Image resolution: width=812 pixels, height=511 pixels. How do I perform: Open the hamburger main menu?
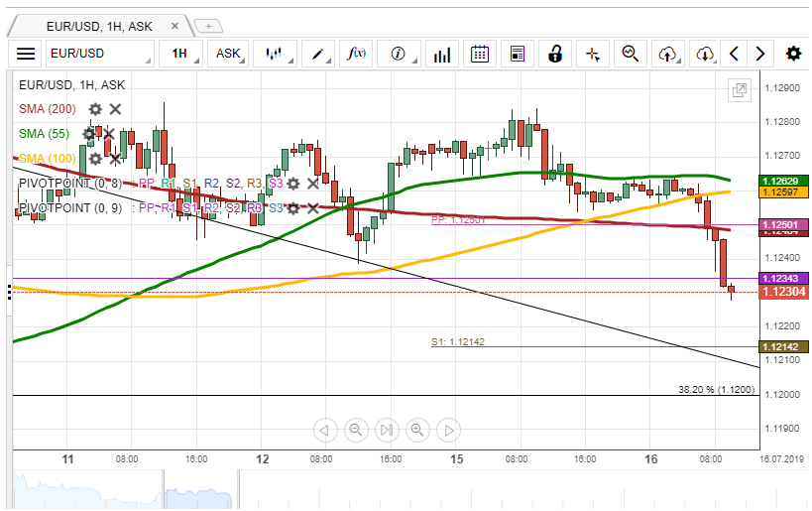tap(26, 54)
